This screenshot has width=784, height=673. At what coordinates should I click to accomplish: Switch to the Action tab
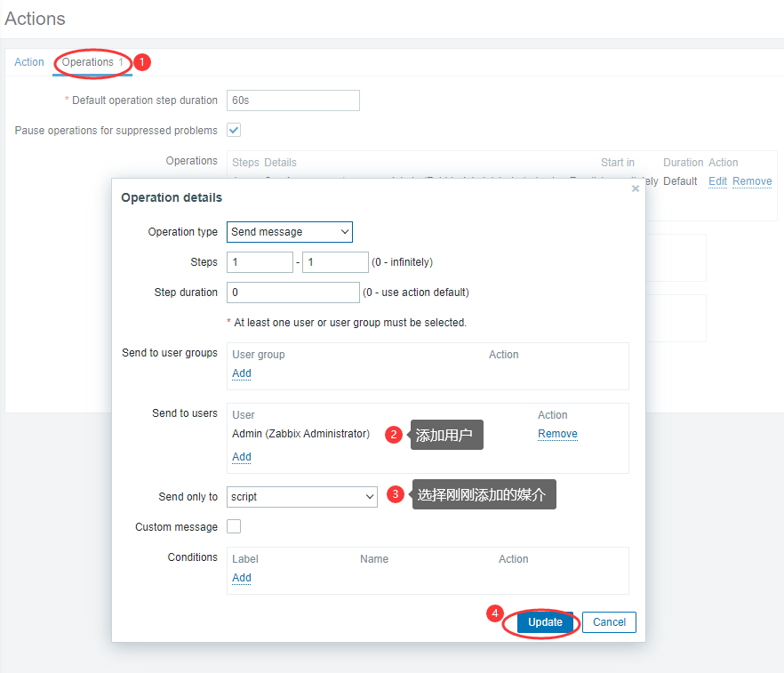click(x=29, y=62)
